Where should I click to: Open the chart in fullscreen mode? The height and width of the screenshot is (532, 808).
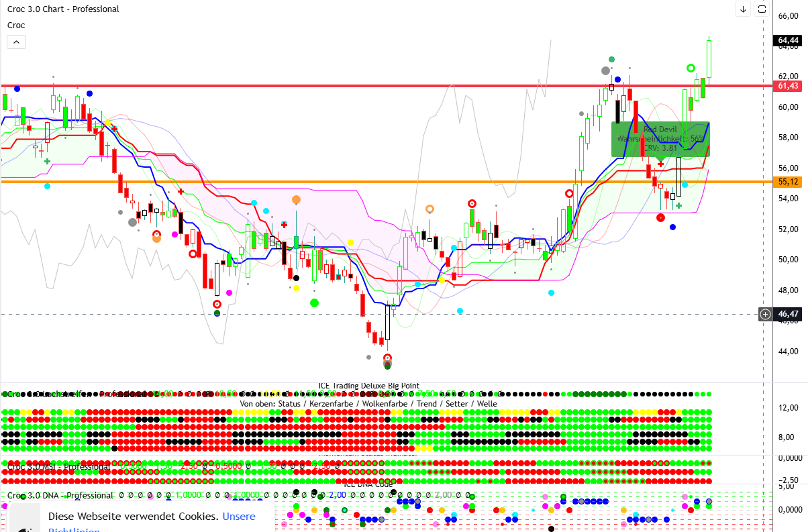tap(762, 9)
